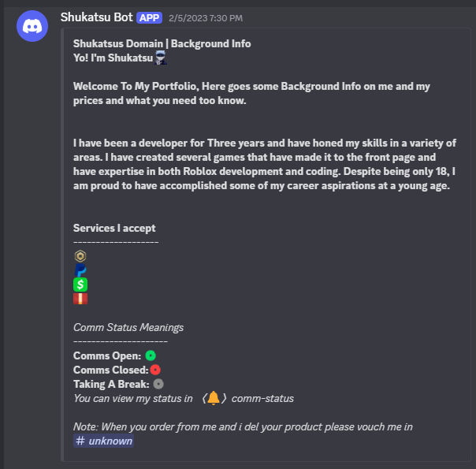Click the red Comms Closed status dot
Image resolution: width=476 pixels, height=469 pixels.
tap(156, 370)
